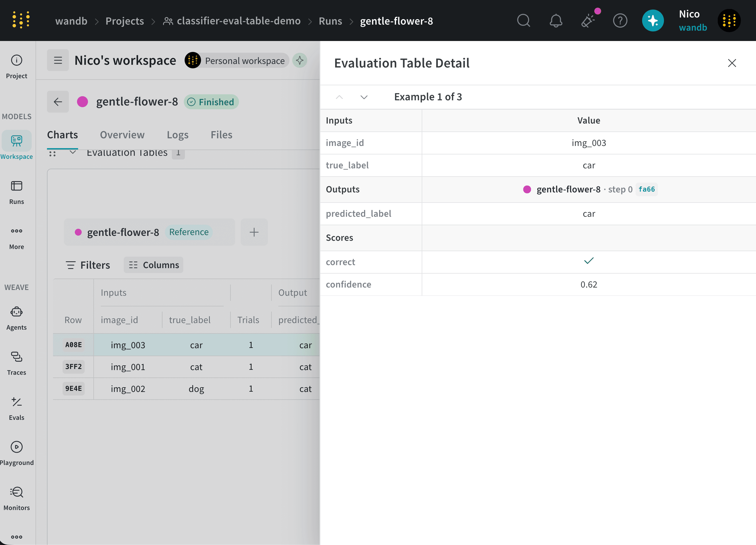Open Weave Agents in sidebar
This screenshot has height=545, width=756.
tap(17, 318)
